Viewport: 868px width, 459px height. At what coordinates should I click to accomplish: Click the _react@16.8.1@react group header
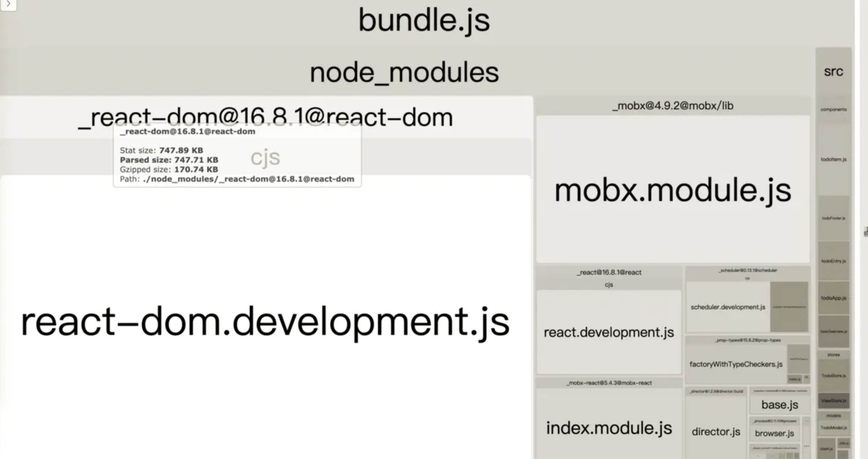609,272
